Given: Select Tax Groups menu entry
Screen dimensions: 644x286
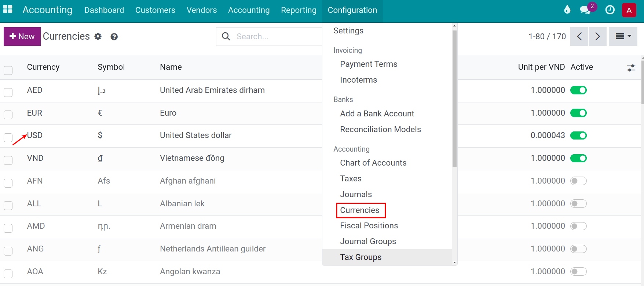Looking at the screenshot, I should 361,257.
